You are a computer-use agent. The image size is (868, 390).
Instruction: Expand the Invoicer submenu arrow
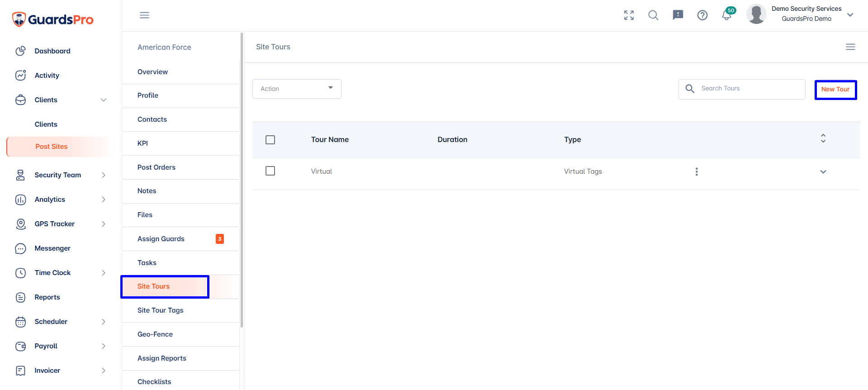[x=104, y=371]
